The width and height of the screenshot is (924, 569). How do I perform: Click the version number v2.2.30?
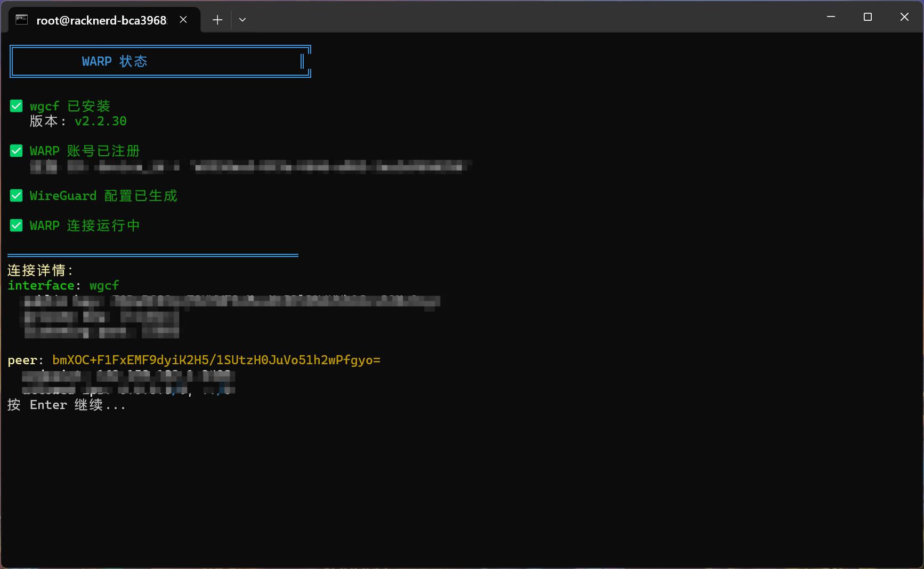101,121
